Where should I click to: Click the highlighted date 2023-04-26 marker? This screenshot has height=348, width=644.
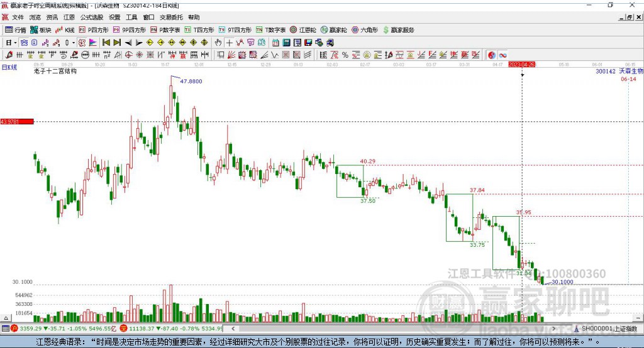coord(521,65)
